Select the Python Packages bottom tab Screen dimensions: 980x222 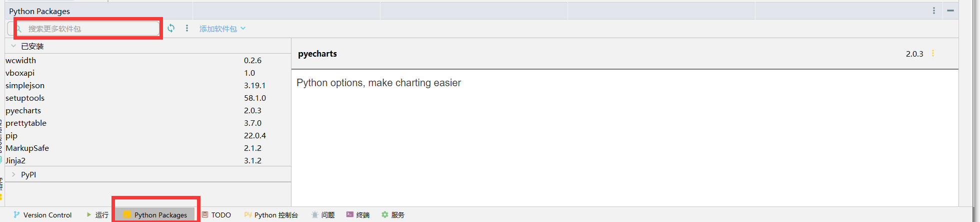click(x=155, y=215)
